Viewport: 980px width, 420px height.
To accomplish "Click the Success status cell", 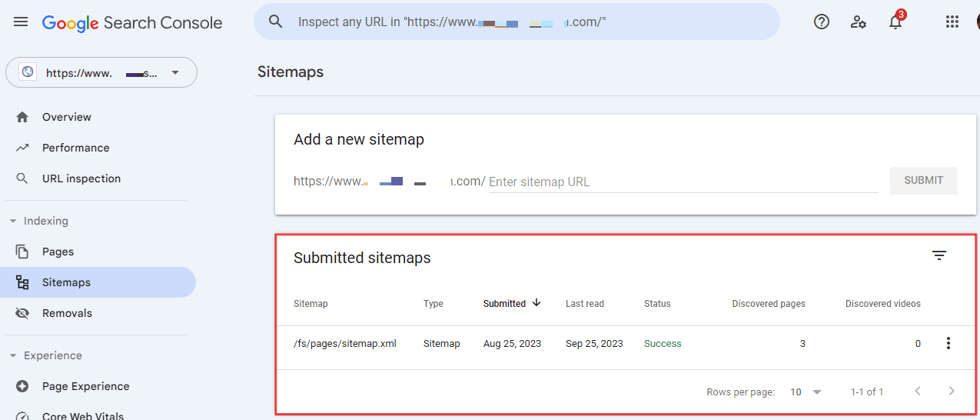I will coord(663,344).
